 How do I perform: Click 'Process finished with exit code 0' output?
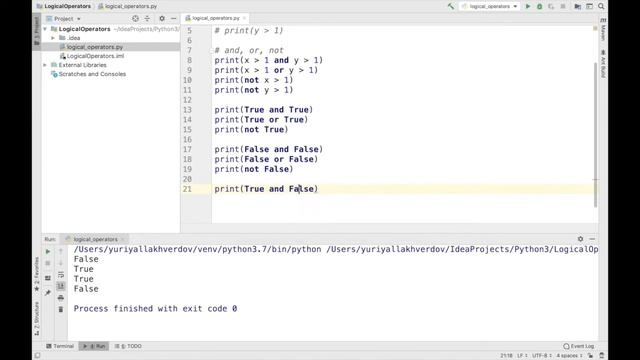point(155,309)
